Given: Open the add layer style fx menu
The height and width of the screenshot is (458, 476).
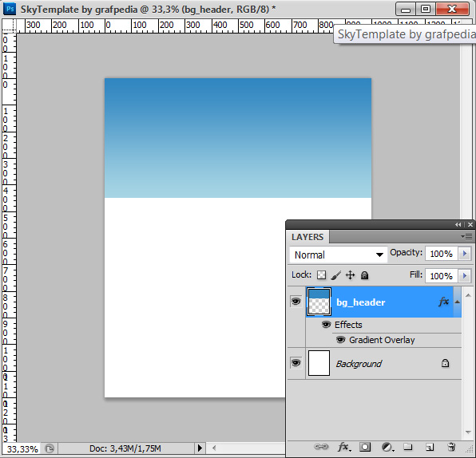Looking at the screenshot, I should point(343,447).
